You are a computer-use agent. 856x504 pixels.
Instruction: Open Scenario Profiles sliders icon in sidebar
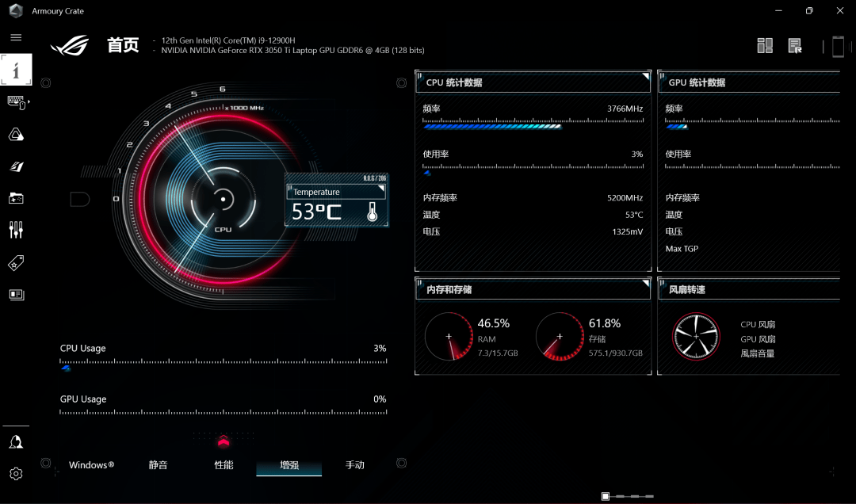pos(16,230)
